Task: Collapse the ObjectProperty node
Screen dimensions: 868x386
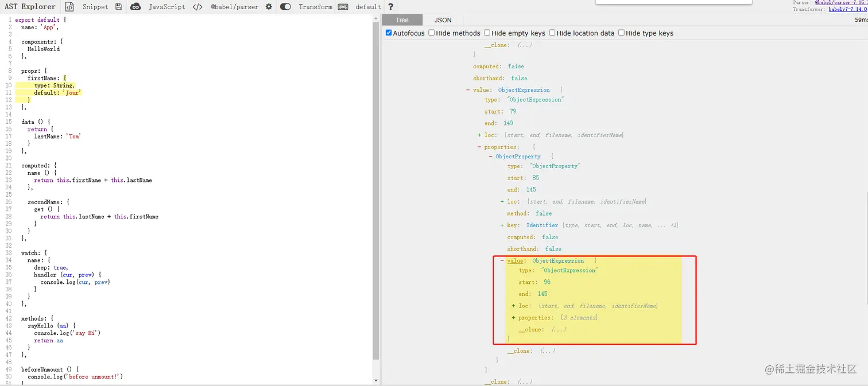Action: coord(491,157)
